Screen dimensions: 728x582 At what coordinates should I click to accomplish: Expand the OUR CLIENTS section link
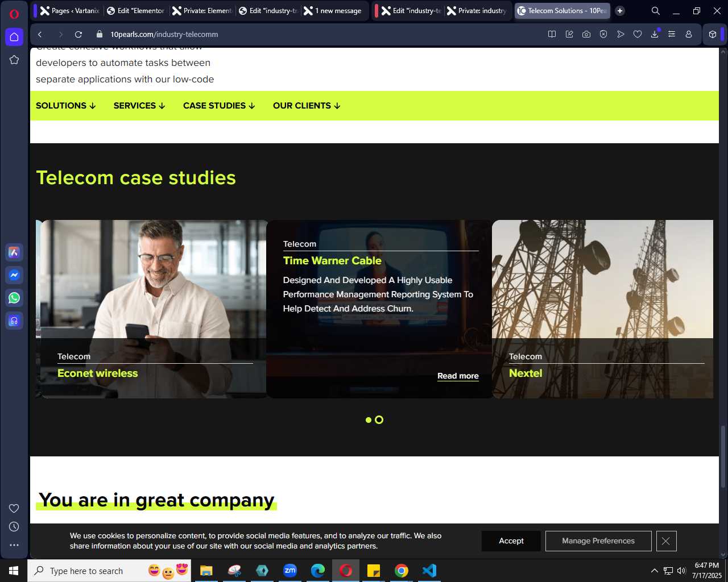[307, 106]
